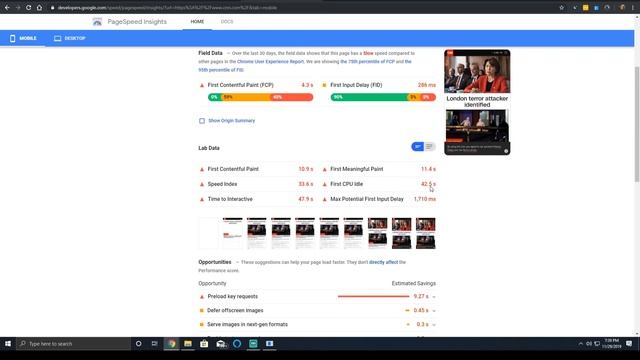Click the First Meaningful Paint metric
The image size is (640, 360).
pyautogui.click(x=379, y=169)
